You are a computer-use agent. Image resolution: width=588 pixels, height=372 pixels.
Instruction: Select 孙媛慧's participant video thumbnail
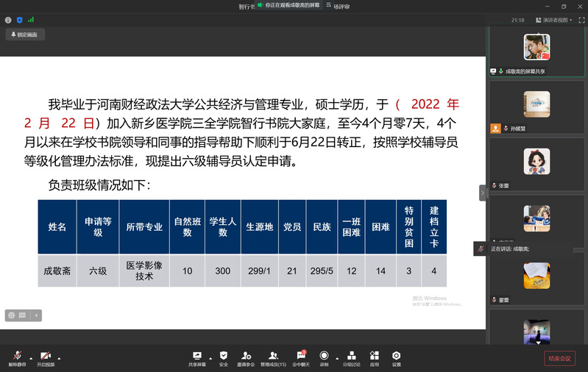point(536,104)
